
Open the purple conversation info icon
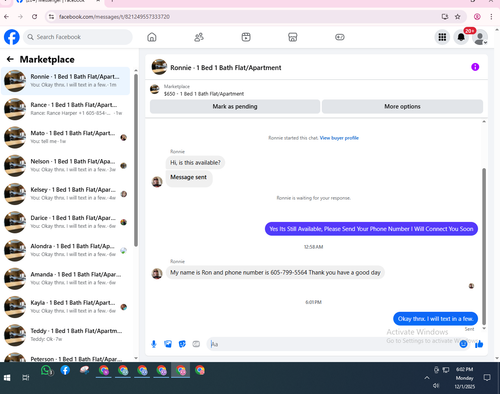(475, 67)
